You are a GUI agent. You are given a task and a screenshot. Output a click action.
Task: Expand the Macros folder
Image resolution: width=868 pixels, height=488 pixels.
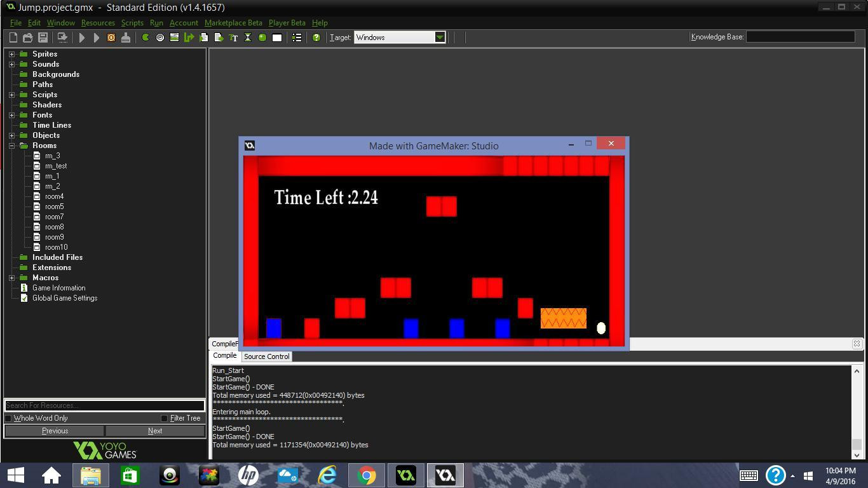[x=12, y=278]
